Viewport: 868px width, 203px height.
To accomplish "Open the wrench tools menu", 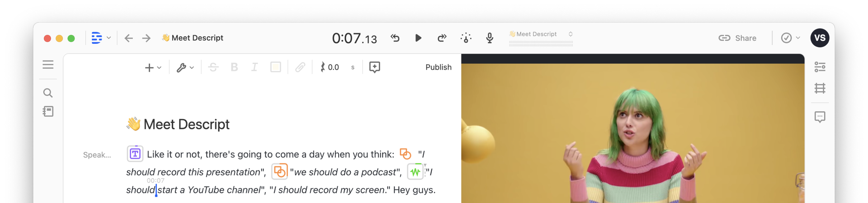I will (x=181, y=67).
